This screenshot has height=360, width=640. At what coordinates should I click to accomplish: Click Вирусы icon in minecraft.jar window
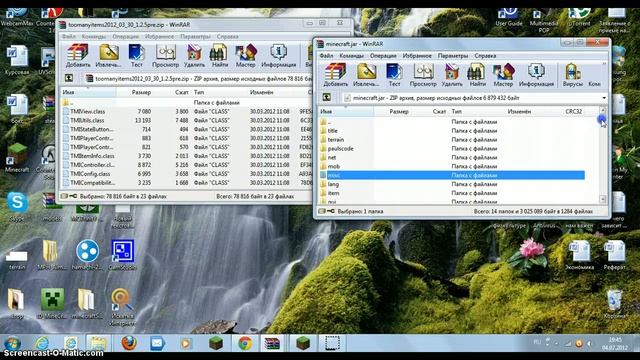click(x=573, y=75)
